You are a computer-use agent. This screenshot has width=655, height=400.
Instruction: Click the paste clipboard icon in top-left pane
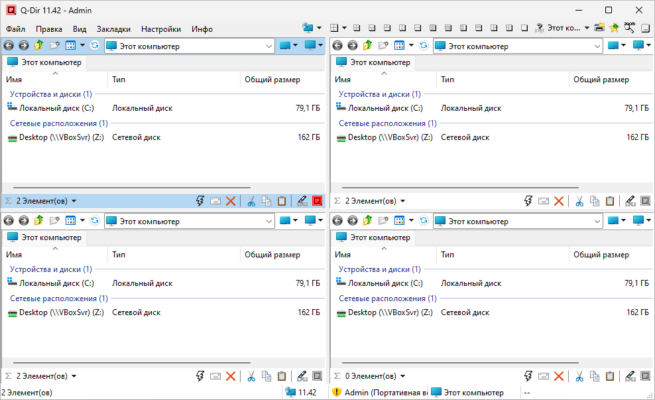tap(282, 201)
